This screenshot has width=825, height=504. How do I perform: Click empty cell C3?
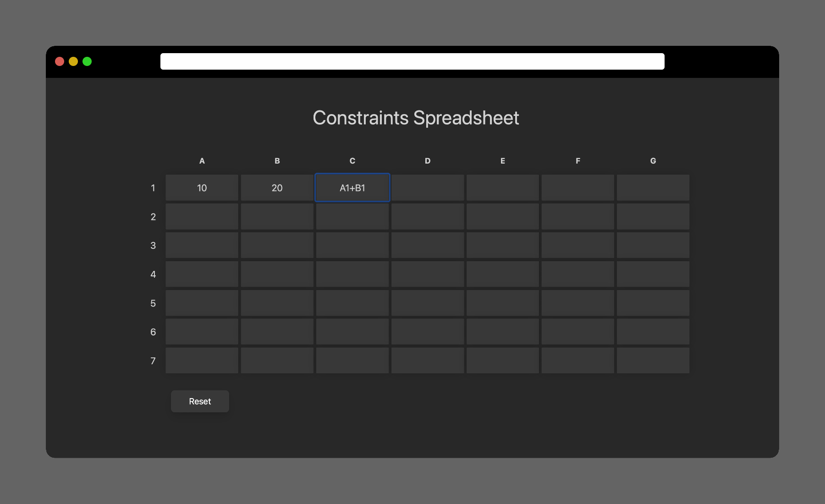coord(352,246)
